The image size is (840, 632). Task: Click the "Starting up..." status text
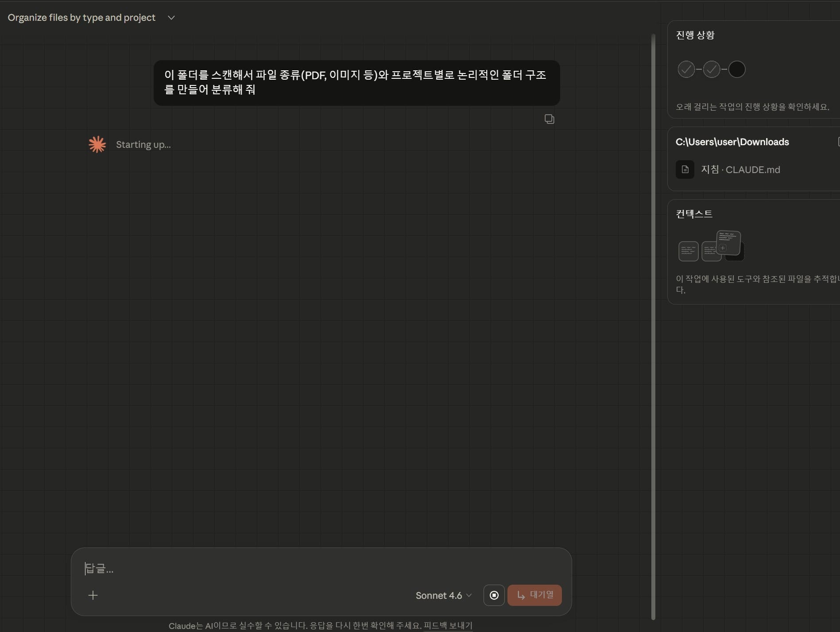pos(143,145)
